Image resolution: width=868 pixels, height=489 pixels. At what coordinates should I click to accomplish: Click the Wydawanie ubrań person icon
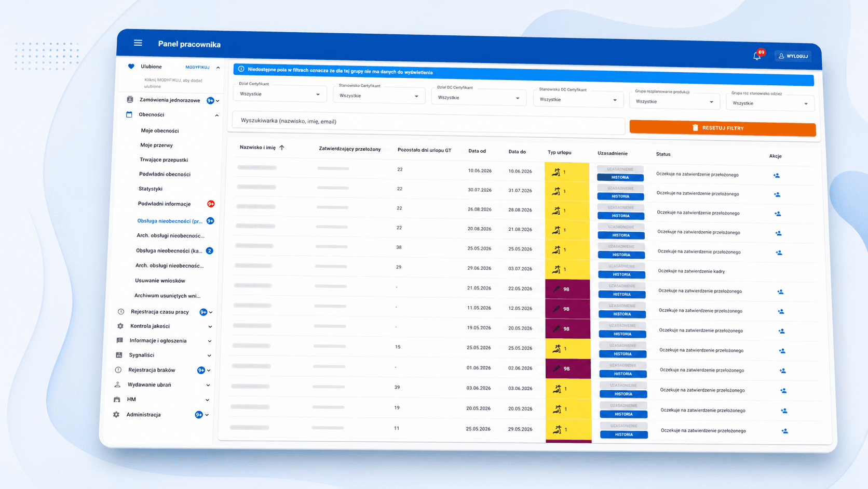[117, 385]
